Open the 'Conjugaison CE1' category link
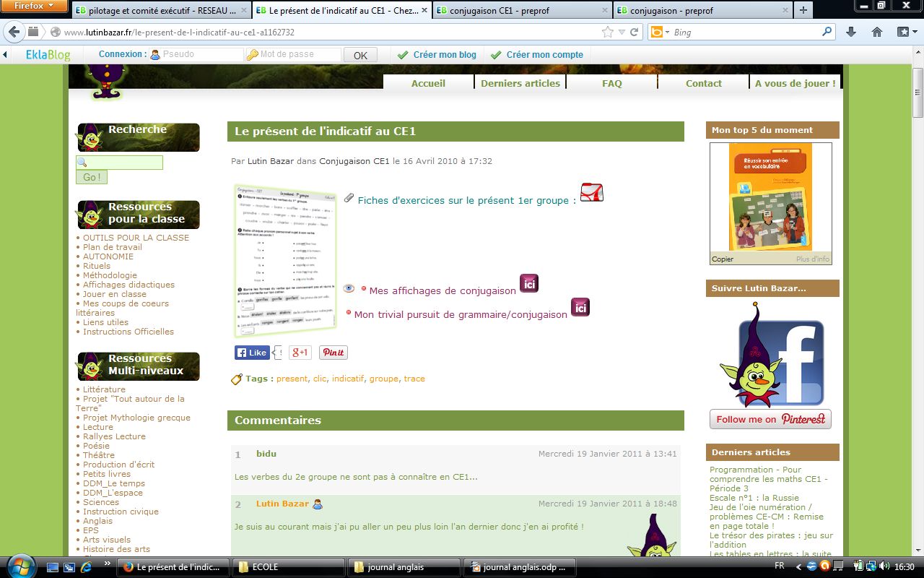The image size is (924, 578). (x=354, y=161)
